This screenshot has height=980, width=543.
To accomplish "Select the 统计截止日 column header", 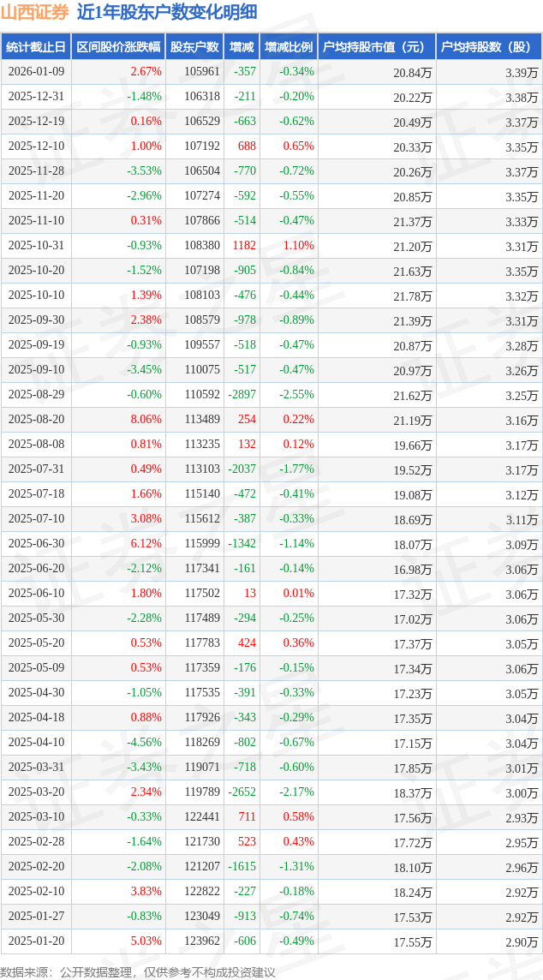I will pyautogui.click(x=36, y=47).
